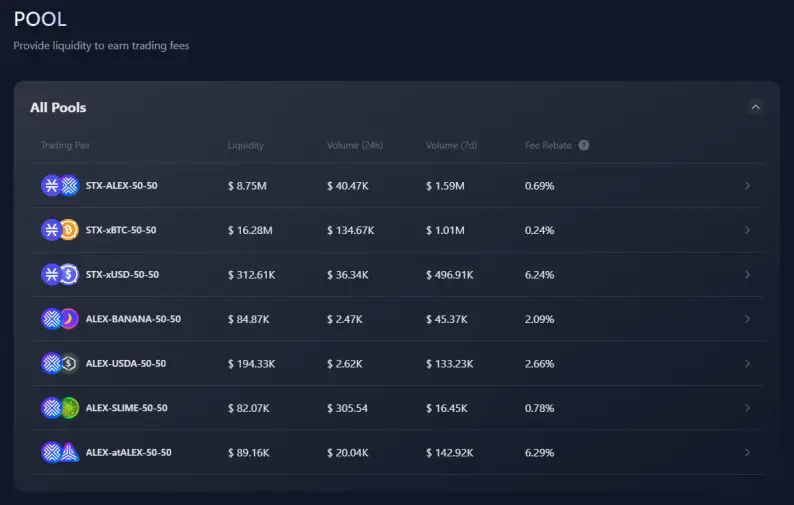The image size is (794, 505).
Task: Click the $ 20.04K 24h volume
Action: tap(348, 453)
